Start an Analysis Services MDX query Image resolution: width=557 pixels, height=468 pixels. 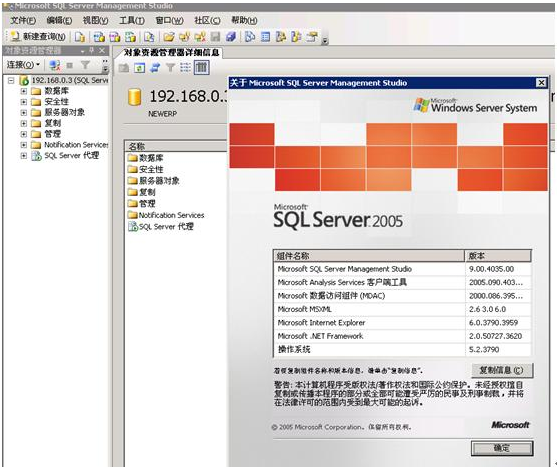click(x=99, y=36)
